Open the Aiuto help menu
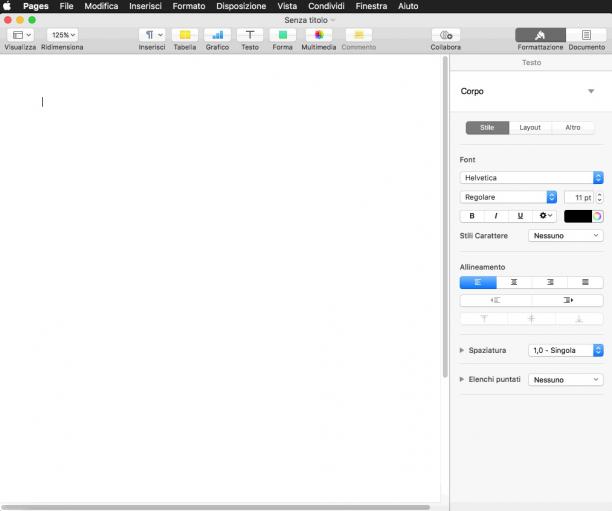The height and width of the screenshot is (511, 612). click(408, 6)
